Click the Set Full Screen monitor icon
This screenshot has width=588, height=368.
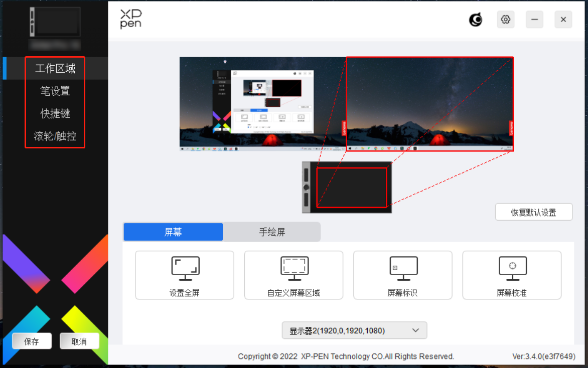coord(185,268)
